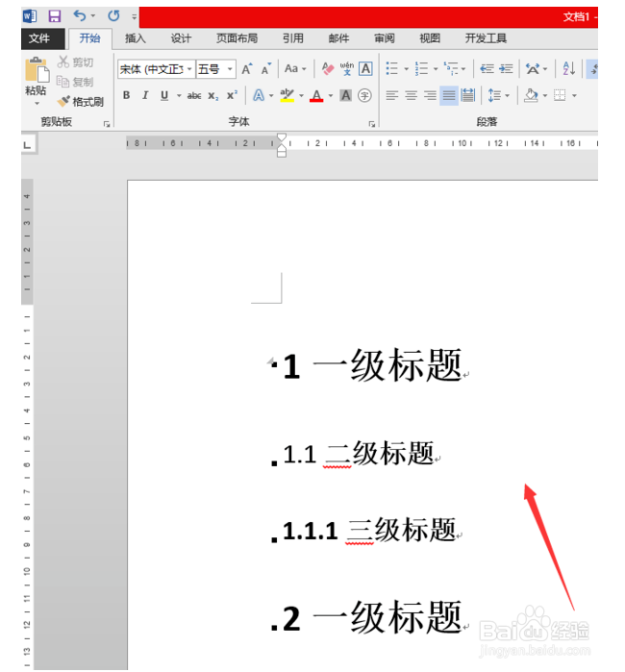Toggle character shading gray A icon

click(345, 95)
